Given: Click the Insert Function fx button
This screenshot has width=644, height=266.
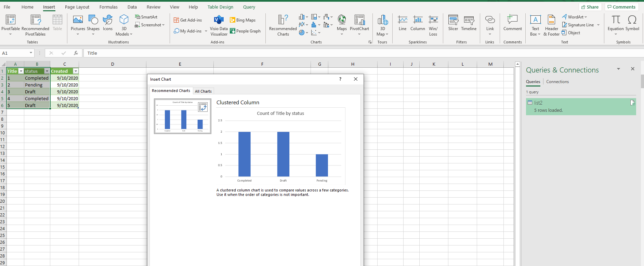Looking at the screenshot, I should 76,53.
